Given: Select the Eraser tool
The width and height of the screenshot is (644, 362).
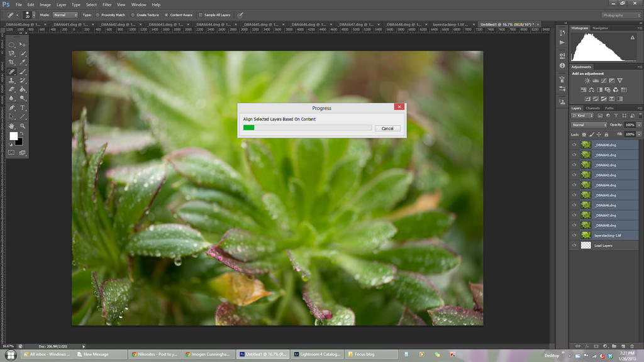Looking at the screenshot, I should click(11, 89).
